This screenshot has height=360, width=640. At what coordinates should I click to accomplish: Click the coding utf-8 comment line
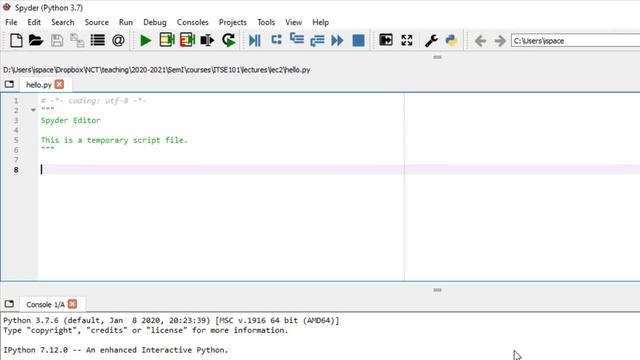click(x=93, y=101)
